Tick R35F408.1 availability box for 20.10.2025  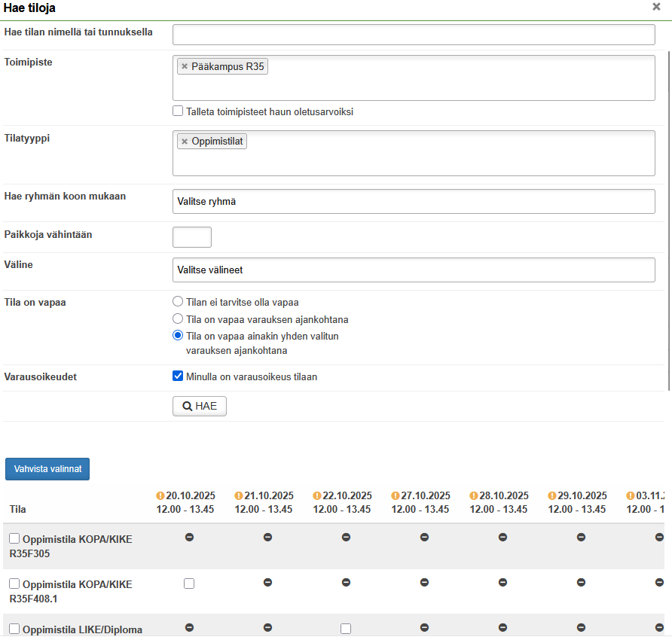pos(189,562)
